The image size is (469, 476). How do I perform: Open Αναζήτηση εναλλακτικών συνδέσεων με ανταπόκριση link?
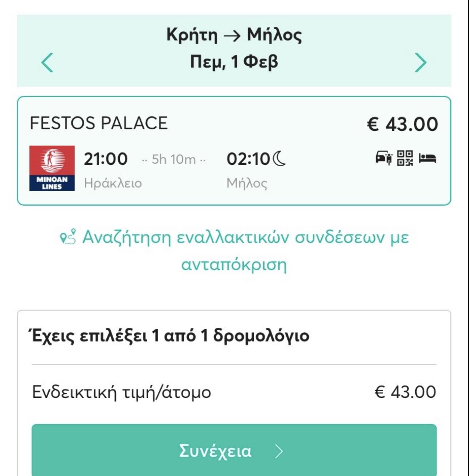click(x=234, y=251)
